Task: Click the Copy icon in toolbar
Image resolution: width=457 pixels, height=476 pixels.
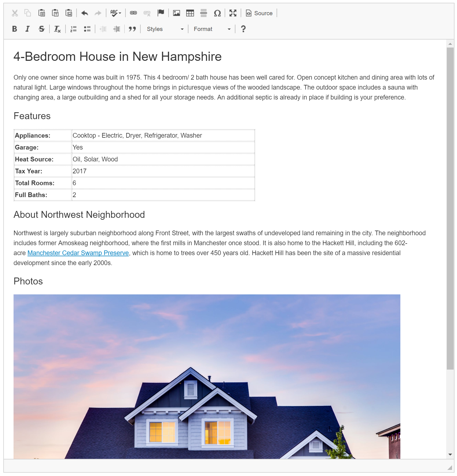Action: pyautogui.click(x=28, y=13)
